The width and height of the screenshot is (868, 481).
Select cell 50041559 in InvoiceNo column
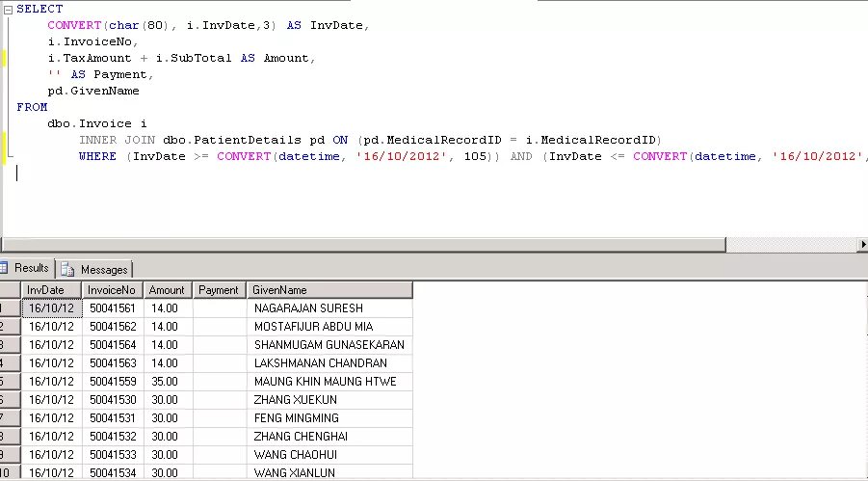coord(113,382)
